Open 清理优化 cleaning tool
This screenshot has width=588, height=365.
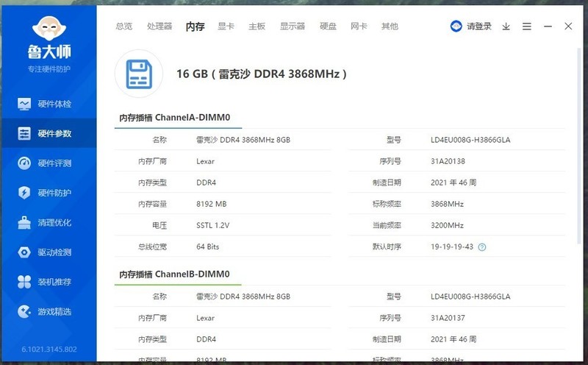[49, 222]
